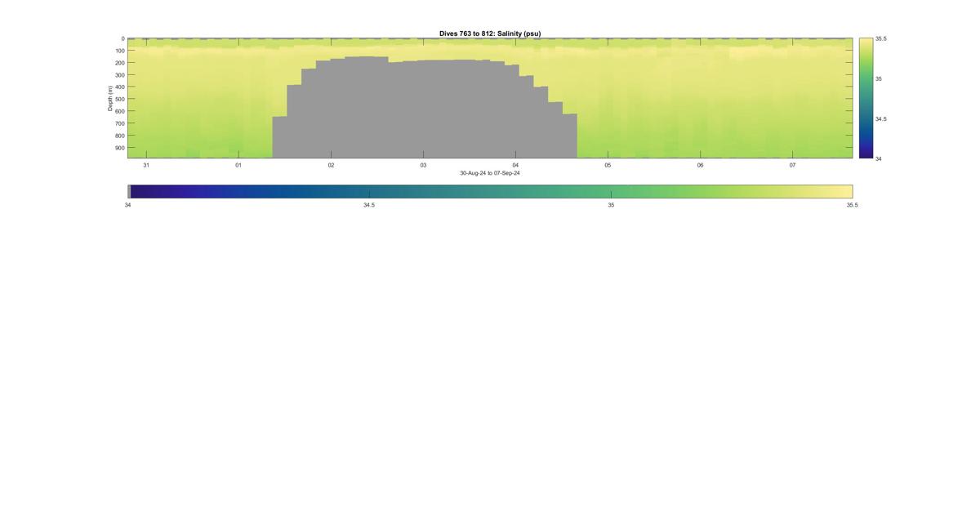The width and height of the screenshot is (980, 508).
Task: Click depth tick label '500'
Action: coord(119,100)
